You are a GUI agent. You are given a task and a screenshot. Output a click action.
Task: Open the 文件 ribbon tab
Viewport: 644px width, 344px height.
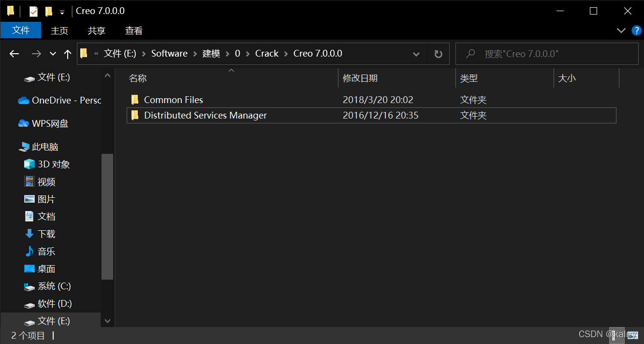point(21,30)
